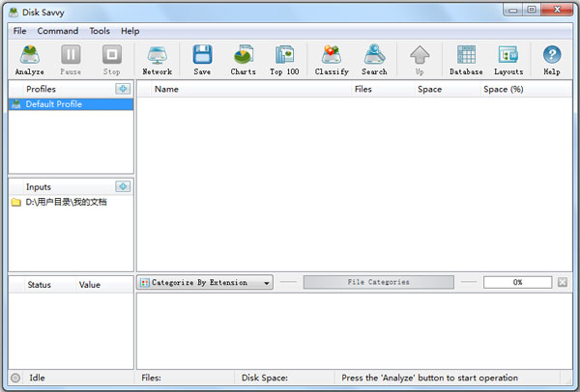Start disk analysis with Analyze icon

coord(30,60)
